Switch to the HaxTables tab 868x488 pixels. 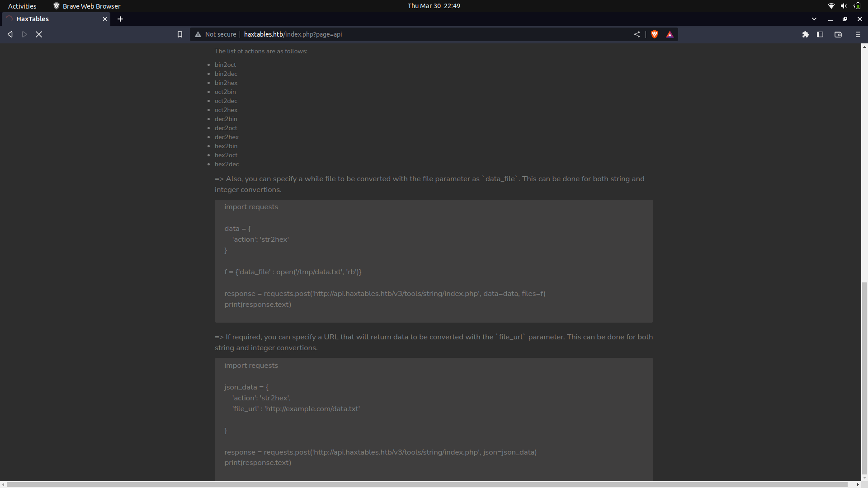point(50,19)
